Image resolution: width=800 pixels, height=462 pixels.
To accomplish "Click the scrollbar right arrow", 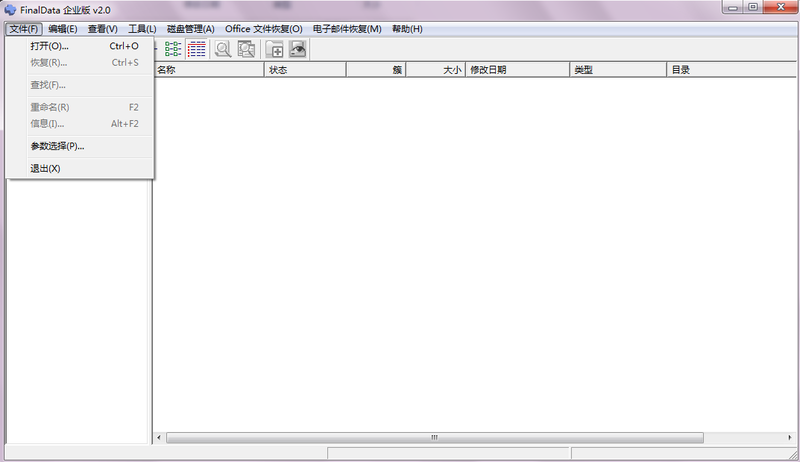I will 790,438.
